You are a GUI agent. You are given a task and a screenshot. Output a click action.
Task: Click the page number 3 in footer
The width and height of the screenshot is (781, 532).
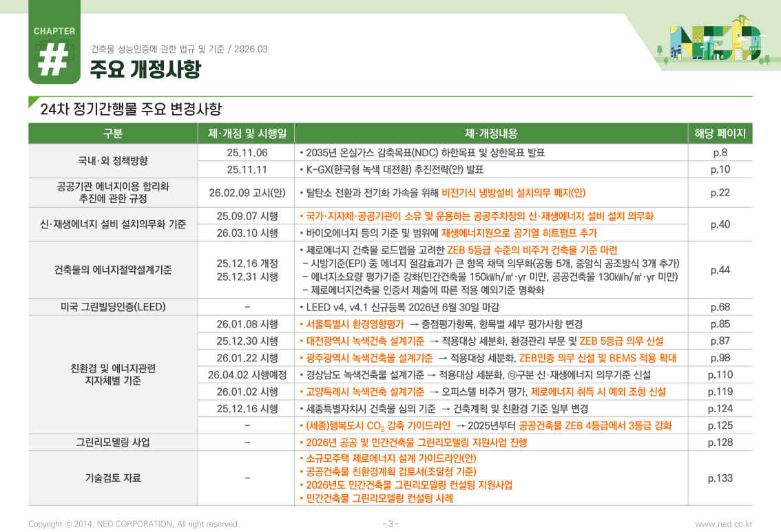click(390, 524)
